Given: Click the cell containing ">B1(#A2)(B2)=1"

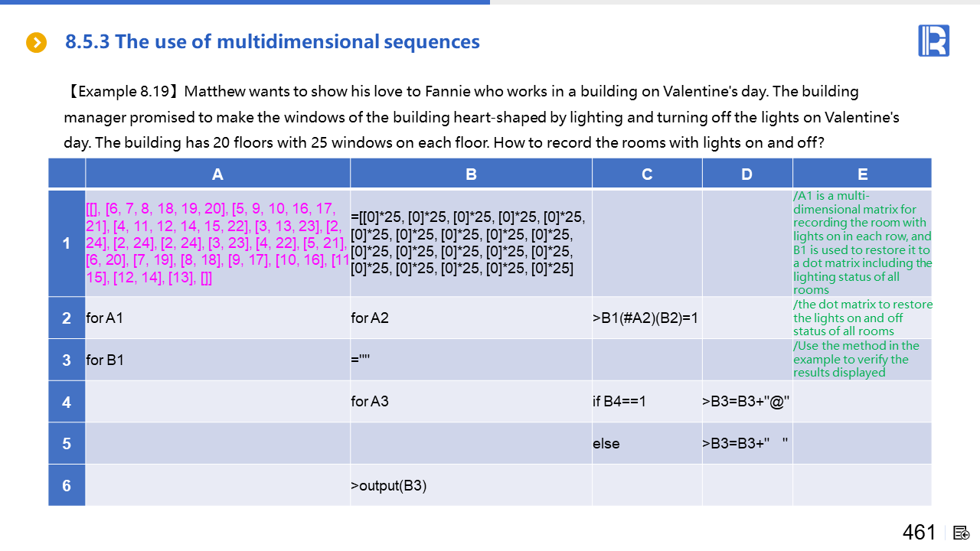Looking at the screenshot, I should point(647,318).
